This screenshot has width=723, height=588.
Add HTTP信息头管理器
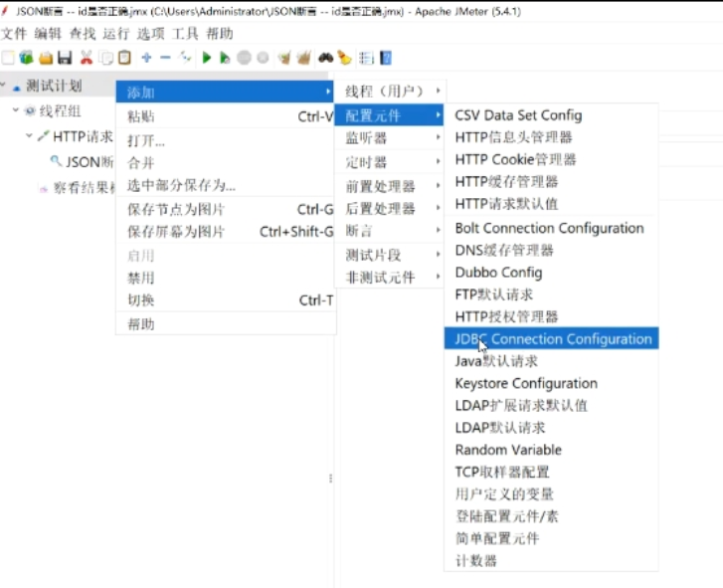click(551, 137)
